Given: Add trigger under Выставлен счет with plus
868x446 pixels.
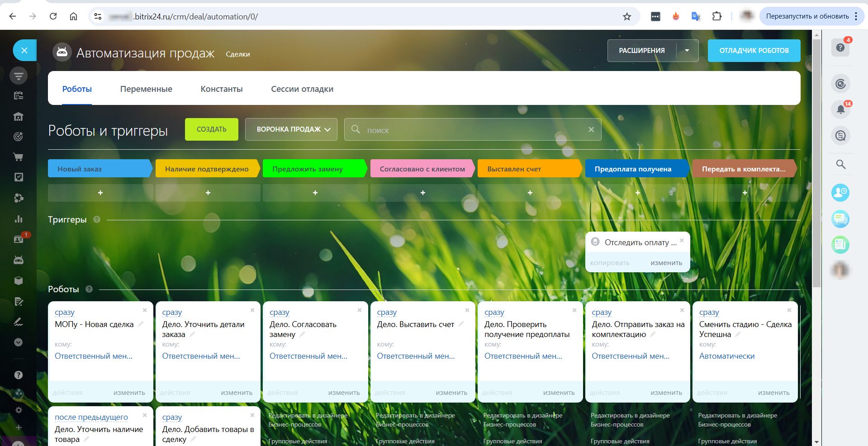Looking at the screenshot, I should (530, 193).
